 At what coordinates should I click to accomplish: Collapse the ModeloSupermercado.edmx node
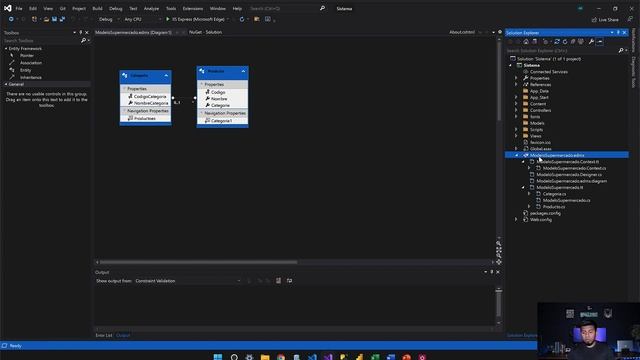pos(516,156)
